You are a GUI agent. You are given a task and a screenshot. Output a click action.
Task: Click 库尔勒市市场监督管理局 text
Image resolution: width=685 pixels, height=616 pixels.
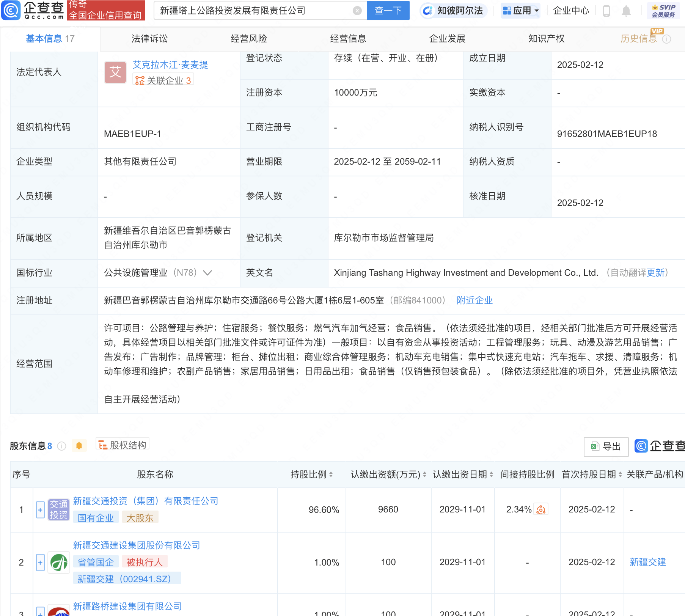tap(383, 238)
